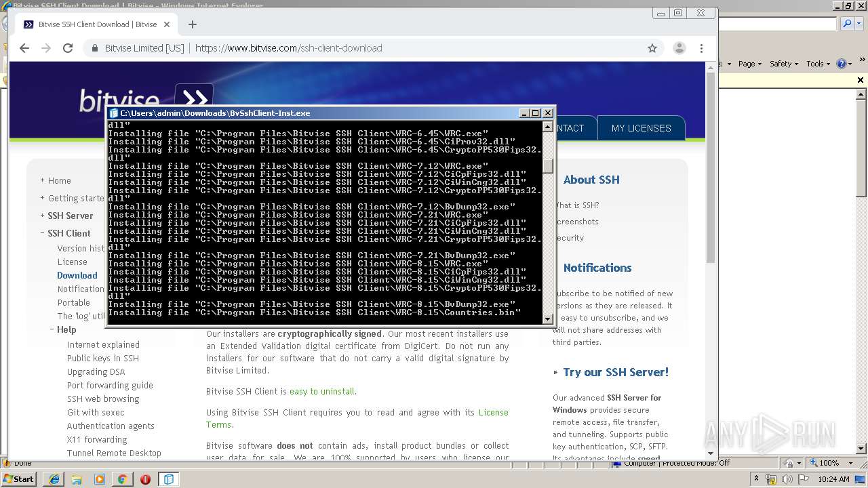Follow the easy to uninstall link
The image size is (868, 488).
322,392
